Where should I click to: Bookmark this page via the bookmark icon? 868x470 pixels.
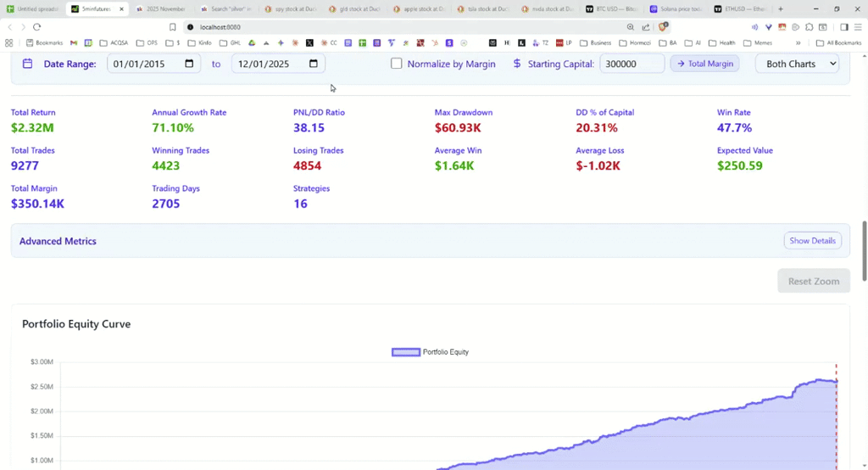(x=173, y=26)
